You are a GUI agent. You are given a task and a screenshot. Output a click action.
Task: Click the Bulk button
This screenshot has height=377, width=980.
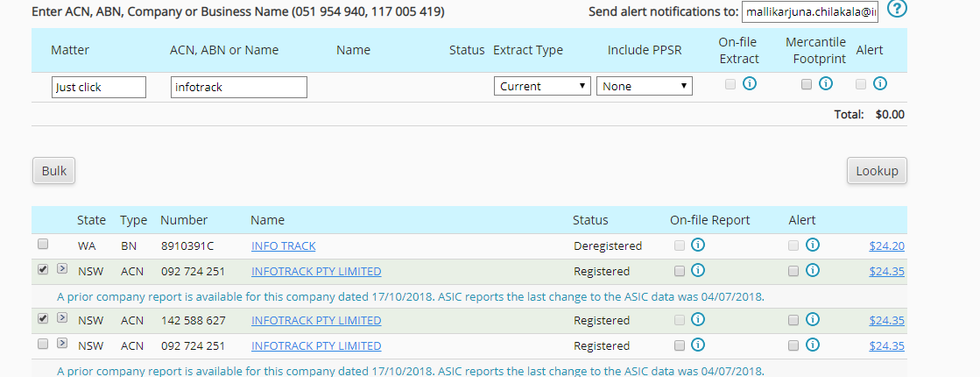(x=53, y=171)
